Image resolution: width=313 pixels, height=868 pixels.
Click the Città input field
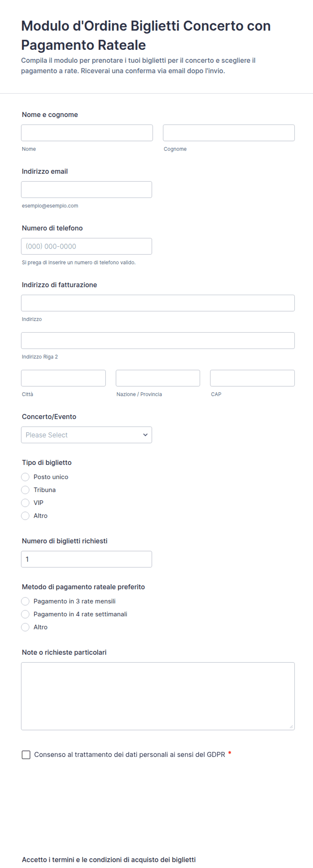[x=63, y=378]
